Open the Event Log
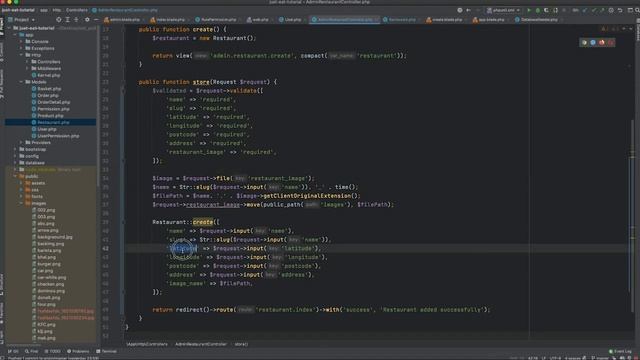This screenshot has height=360, width=640. (620, 351)
